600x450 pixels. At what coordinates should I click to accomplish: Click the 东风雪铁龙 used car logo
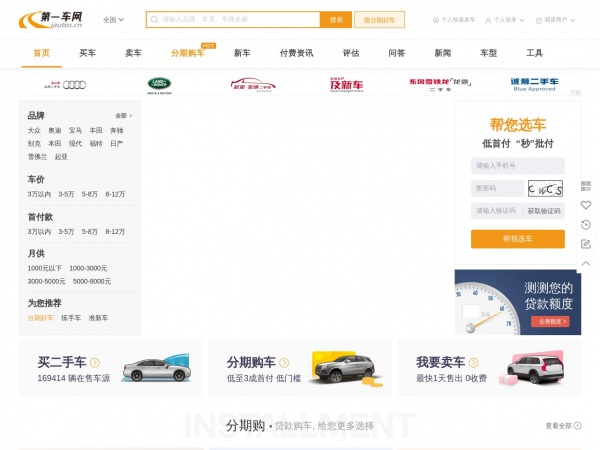pos(440,85)
